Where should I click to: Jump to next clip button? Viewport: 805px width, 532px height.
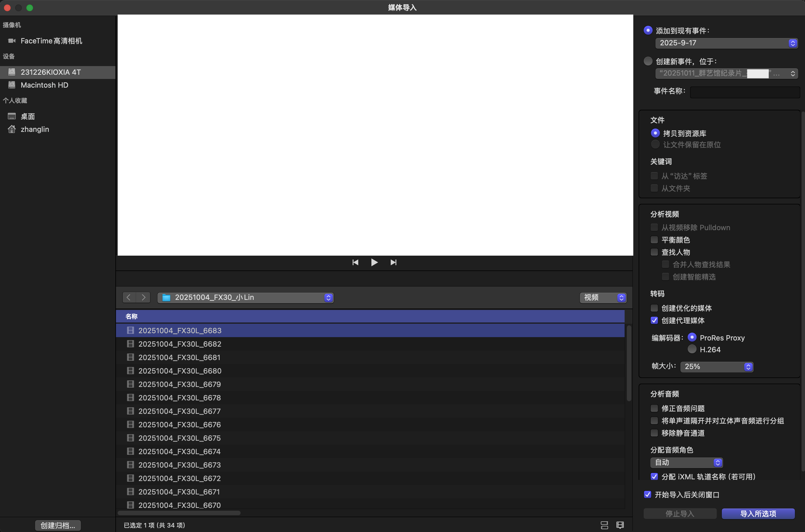(393, 262)
